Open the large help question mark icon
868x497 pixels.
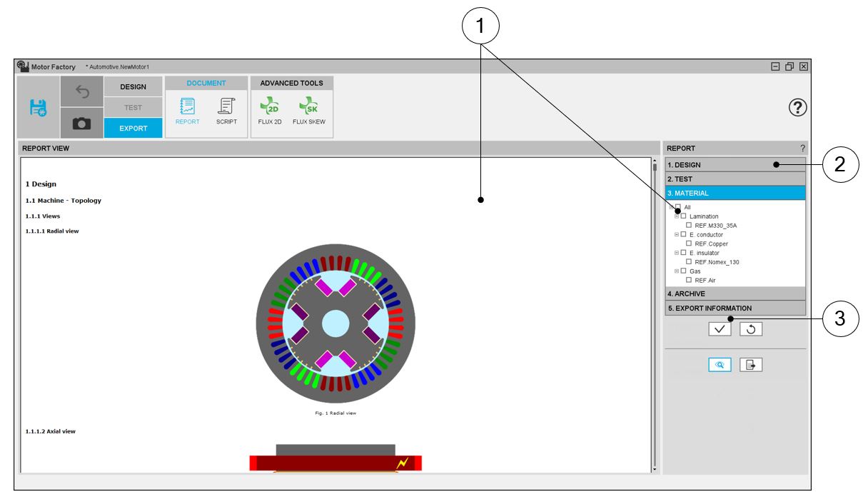pos(797,107)
